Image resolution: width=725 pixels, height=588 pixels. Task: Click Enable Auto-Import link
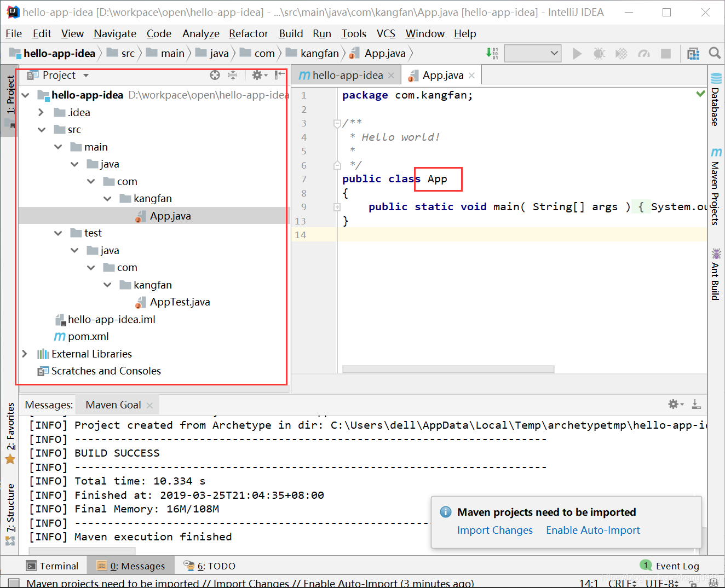593,530
